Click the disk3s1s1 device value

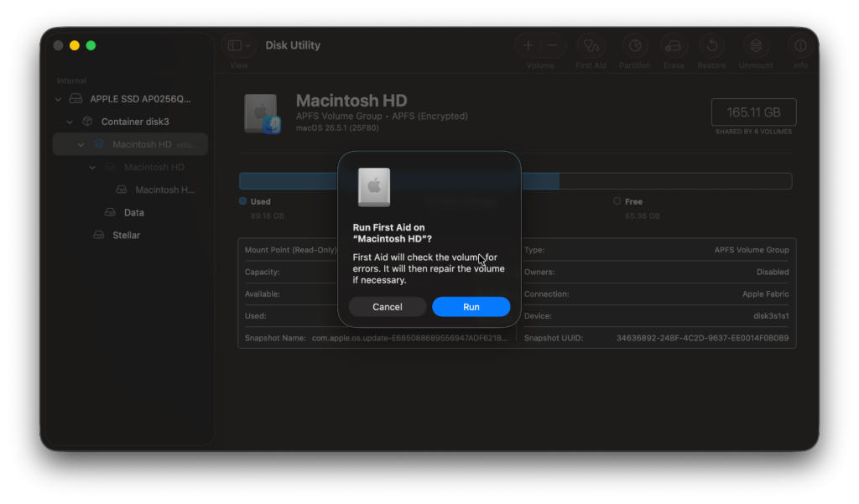pyautogui.click(x=771, y=316)
